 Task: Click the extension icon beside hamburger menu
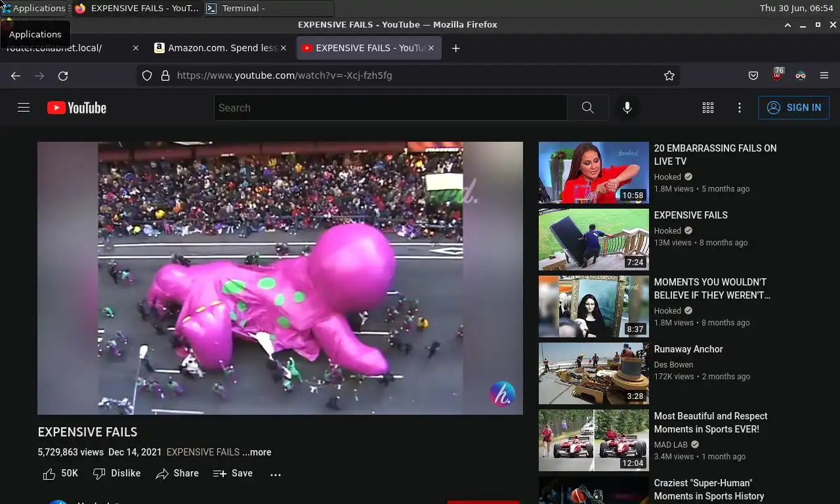click(x=801, y=75)
